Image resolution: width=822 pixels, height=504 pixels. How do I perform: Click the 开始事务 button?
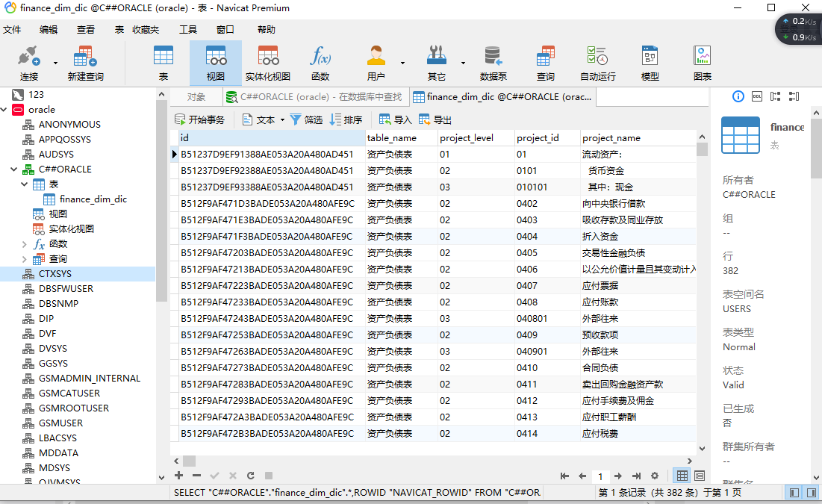[199, 119]
